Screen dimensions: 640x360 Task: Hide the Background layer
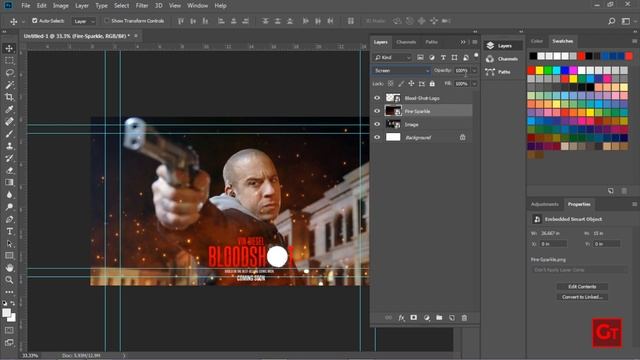click(377, 137)
